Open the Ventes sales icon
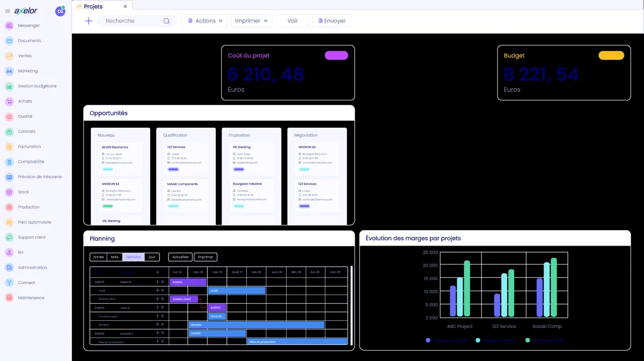Image resolution: width=644 pixels, height=361 pixels. point(9,56)
